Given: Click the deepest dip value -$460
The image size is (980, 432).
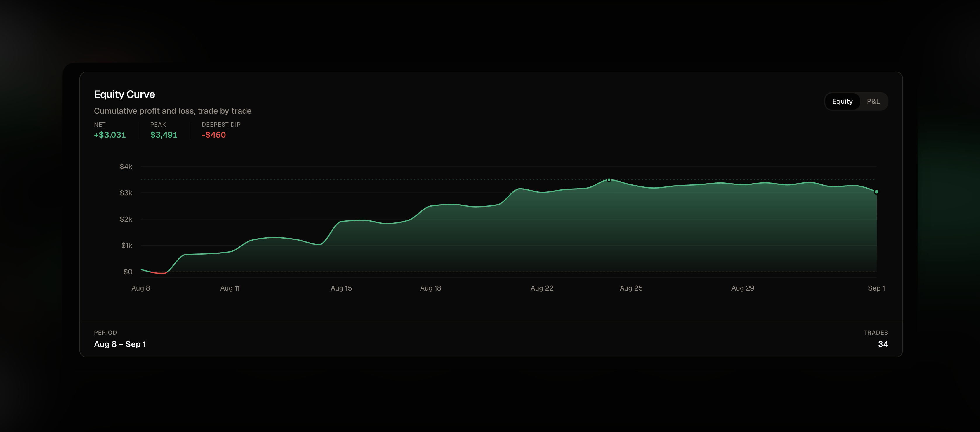Looking at the screenshot, I should [214, 135].
